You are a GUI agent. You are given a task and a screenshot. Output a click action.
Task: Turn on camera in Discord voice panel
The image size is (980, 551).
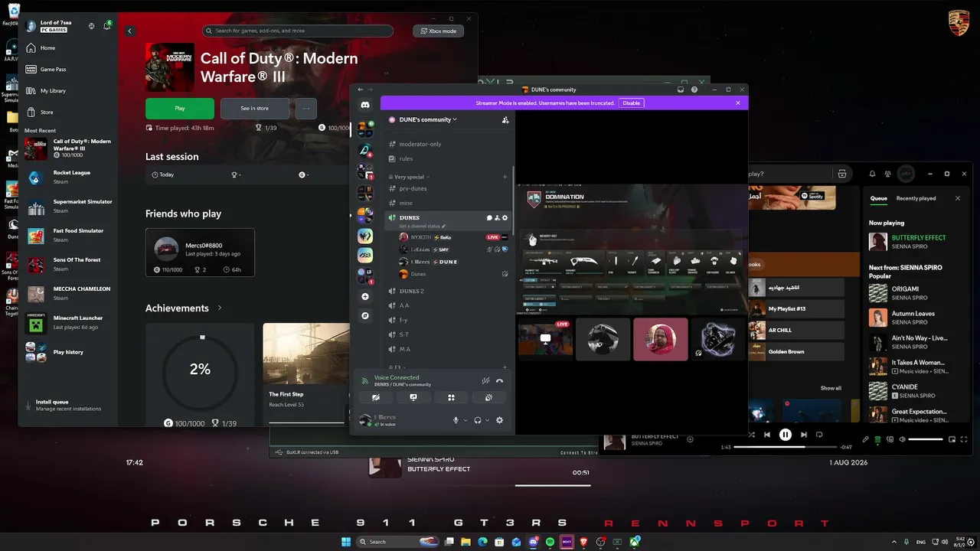tap(376, 398)
